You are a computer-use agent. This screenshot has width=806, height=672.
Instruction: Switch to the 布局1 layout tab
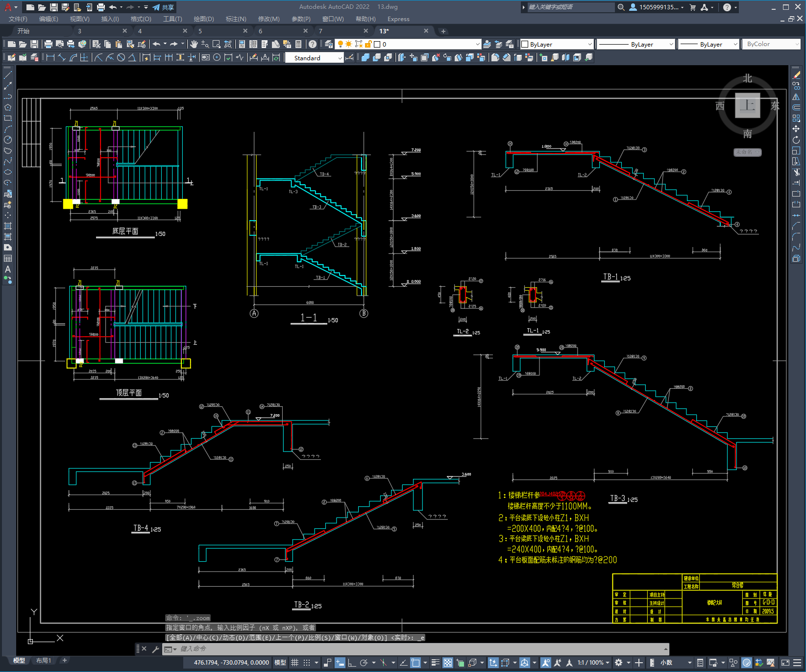tap(43, 661)
